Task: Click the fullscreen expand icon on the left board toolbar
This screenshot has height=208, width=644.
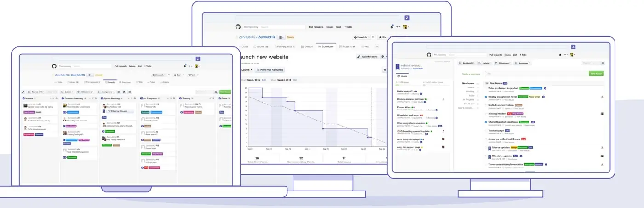Action: (x=23, y=92)
